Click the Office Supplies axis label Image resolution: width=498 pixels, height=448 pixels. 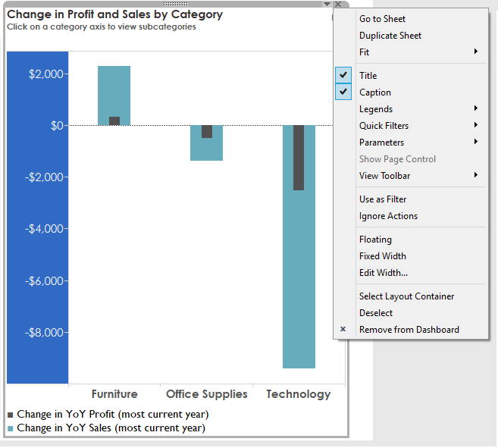(206, 394)
